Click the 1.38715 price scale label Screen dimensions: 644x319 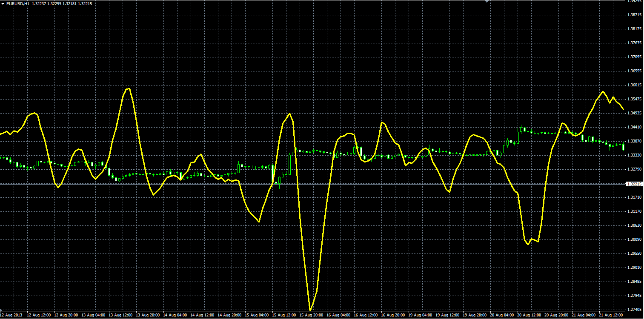coord(634,15)
